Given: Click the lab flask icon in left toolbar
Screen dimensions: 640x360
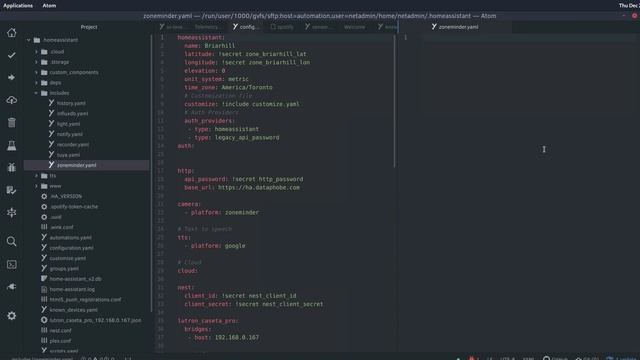Looking at the screenshot, I should click(x=11, y=145).
